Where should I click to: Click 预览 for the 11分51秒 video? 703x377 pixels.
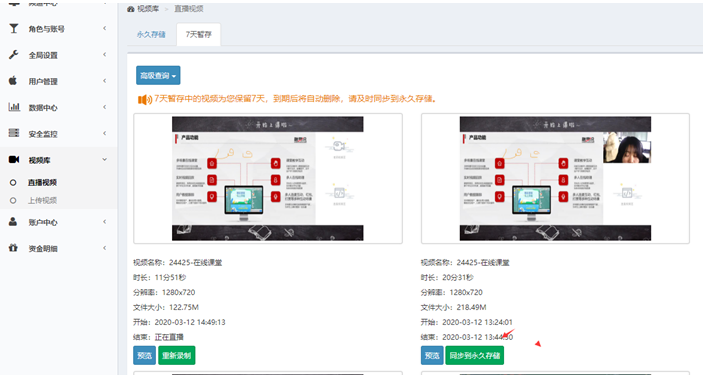pyautogui.click(x=144, y=355)
